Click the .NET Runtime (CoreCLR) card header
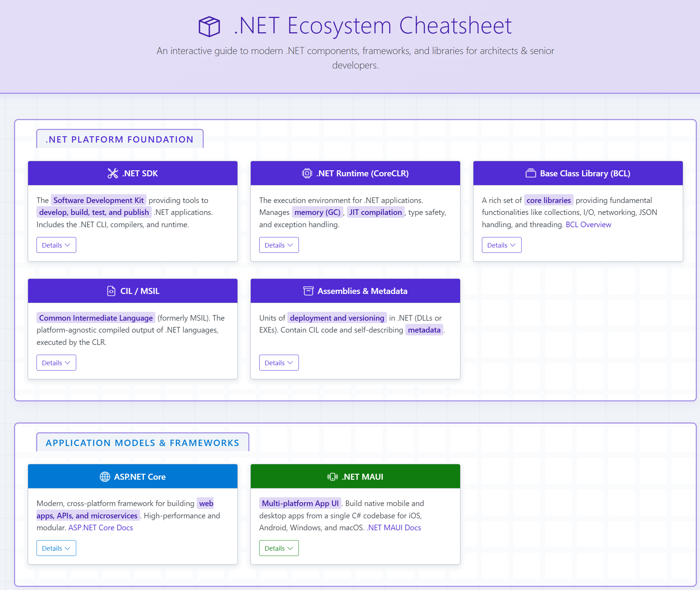700x590 pixels. [355, 173]
